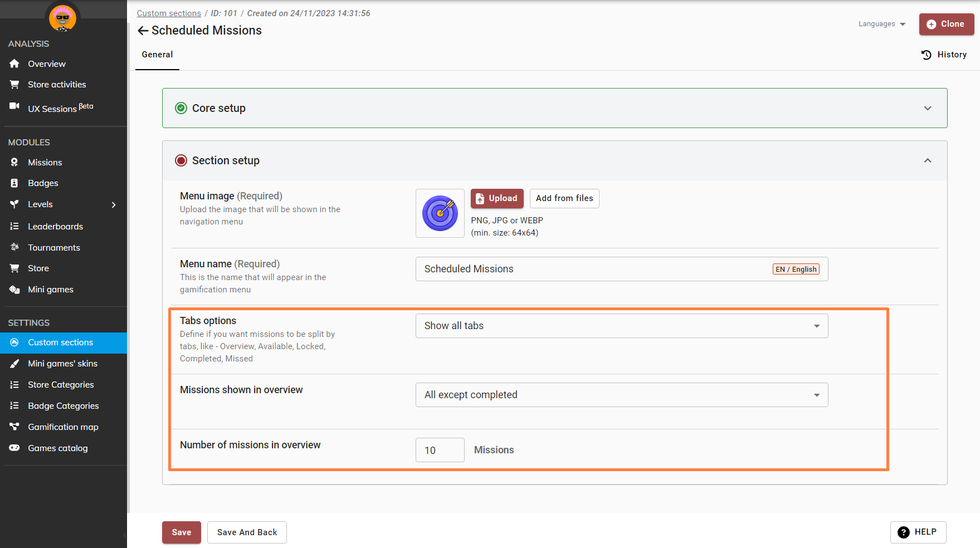Click the Tournaments sidebar icon

click(14, 247)
